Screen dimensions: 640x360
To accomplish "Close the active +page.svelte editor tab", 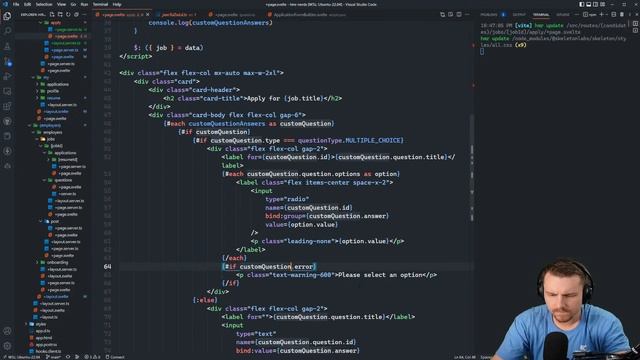I will (x=148, y=15).
